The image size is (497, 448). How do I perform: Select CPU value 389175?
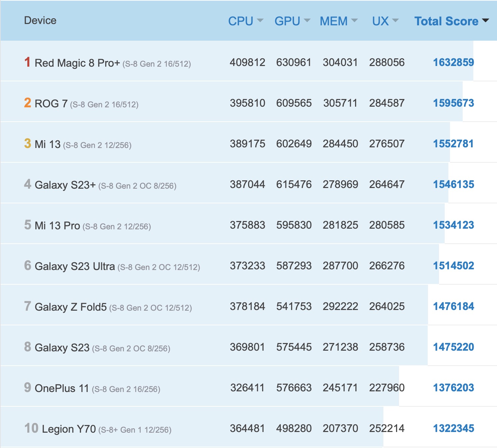pyautogui.click(x=248, y=144)
